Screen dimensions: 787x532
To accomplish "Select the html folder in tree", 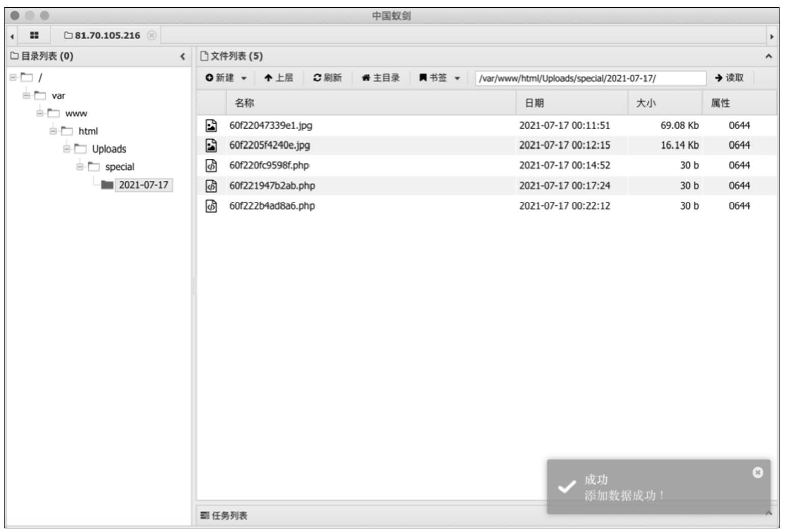I will coord(88,131).
